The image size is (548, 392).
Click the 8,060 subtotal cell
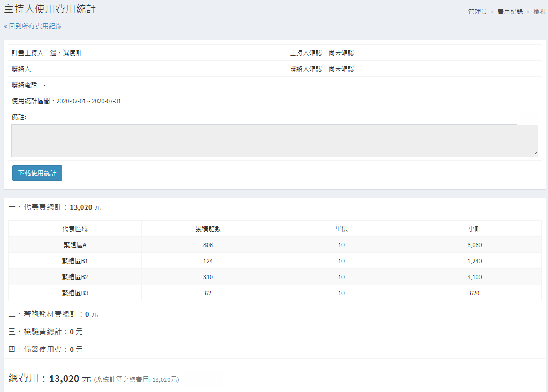pos(474,245)
